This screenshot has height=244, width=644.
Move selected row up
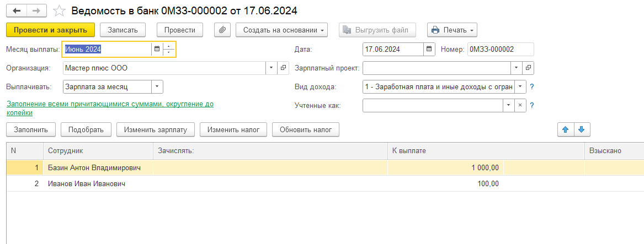coord(565,129)
